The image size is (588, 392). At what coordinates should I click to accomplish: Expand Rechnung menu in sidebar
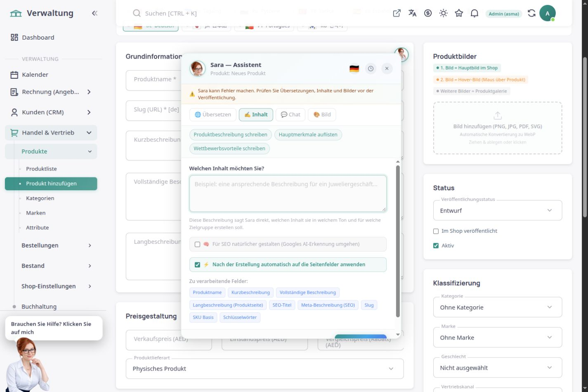[x=51, y=92]
